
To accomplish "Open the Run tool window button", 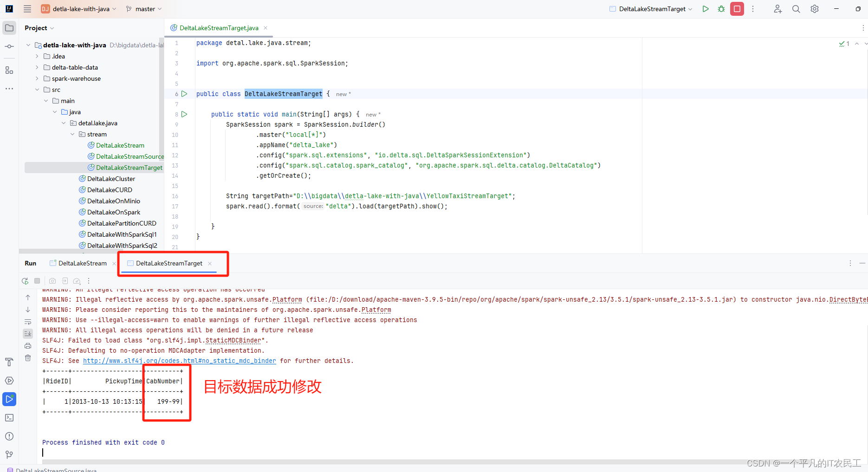I will pyautogui.click(x=9, y=399).
